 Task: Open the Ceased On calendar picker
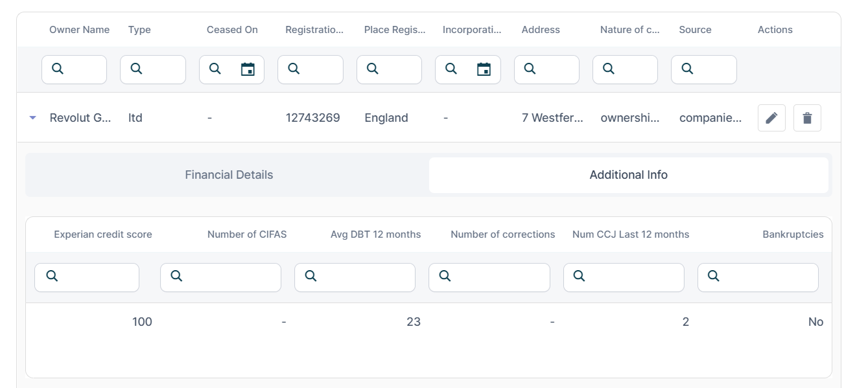pyautogui.click(x=248, y=69)
